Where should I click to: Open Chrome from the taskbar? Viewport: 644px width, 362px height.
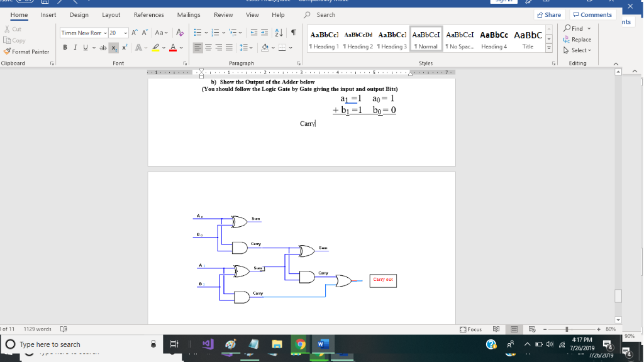coord(301,344)
